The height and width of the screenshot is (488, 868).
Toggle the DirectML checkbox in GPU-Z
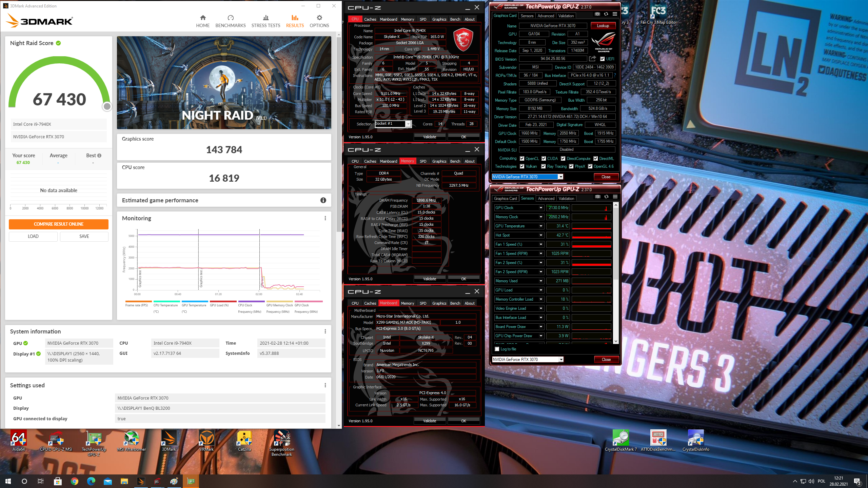coord(595,159)
